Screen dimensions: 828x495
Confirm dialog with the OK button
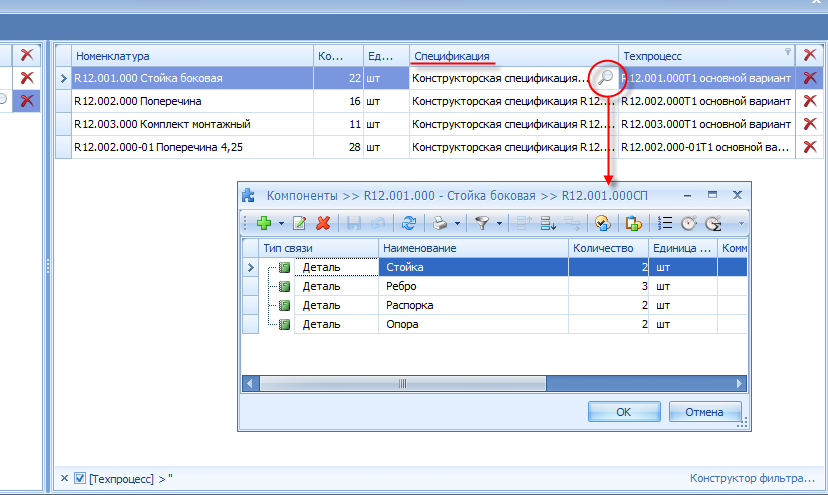(x=624, y=412)
